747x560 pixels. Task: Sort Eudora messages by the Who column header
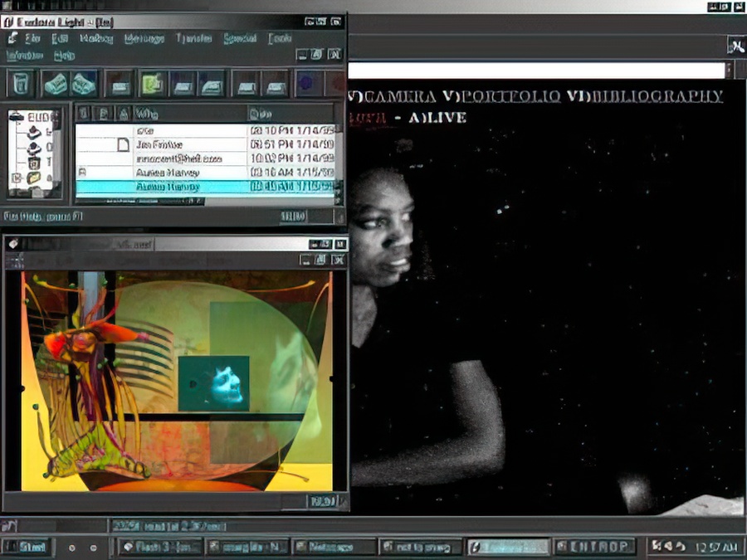coord(189,114)
